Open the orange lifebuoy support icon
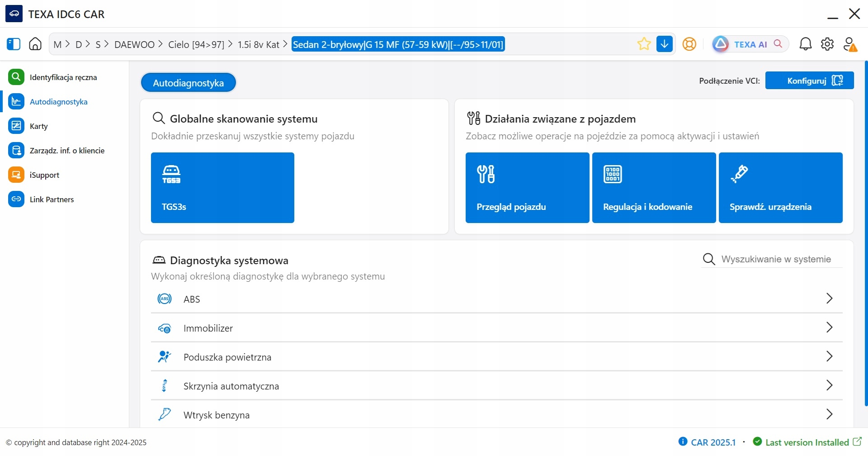The width and height of the screenshot is (868, 456). 689,44
